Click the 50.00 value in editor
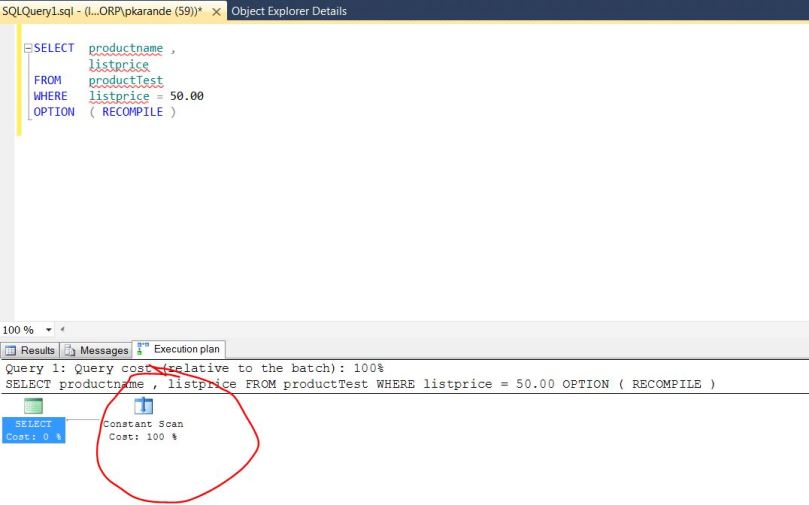The height and width of the screenshot is (505, 809). point(187,96)
